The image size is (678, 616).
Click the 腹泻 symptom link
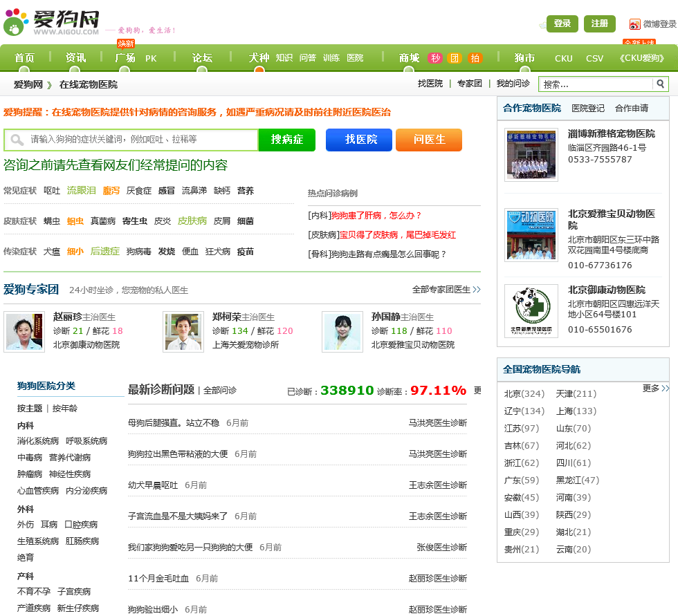[111, 191]
